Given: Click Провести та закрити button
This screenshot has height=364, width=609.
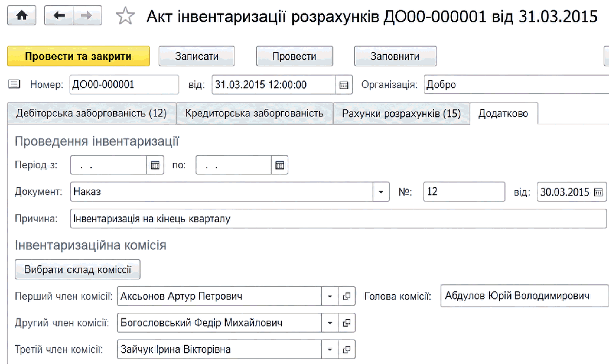Looking at the screenshot, I should coord(78,56).
